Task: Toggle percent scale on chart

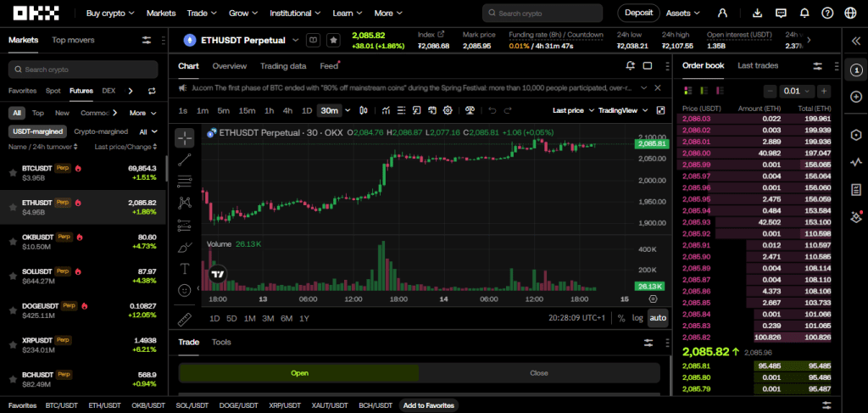Action: tap(621, 318)
